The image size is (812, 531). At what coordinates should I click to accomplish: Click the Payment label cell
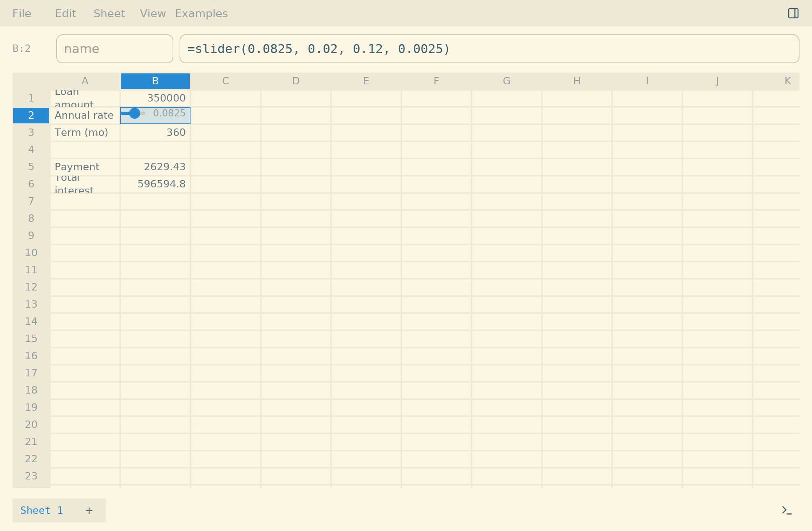pos(85,167)
